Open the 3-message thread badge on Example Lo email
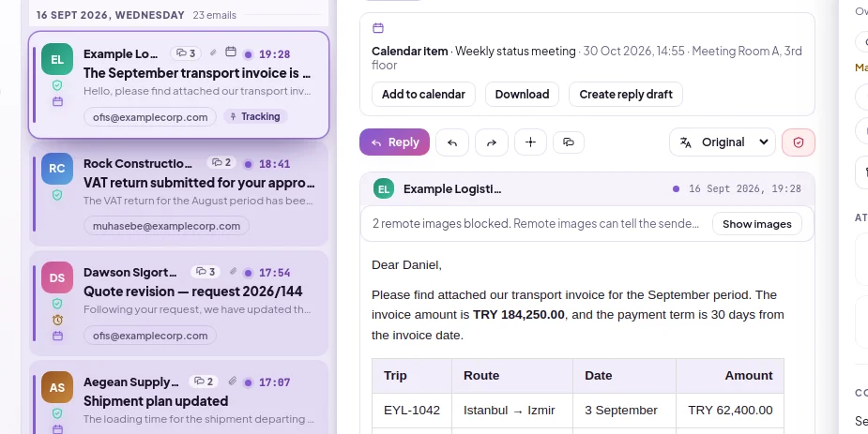868x434 pixels. pyautogui.click(x=186, y=53)
